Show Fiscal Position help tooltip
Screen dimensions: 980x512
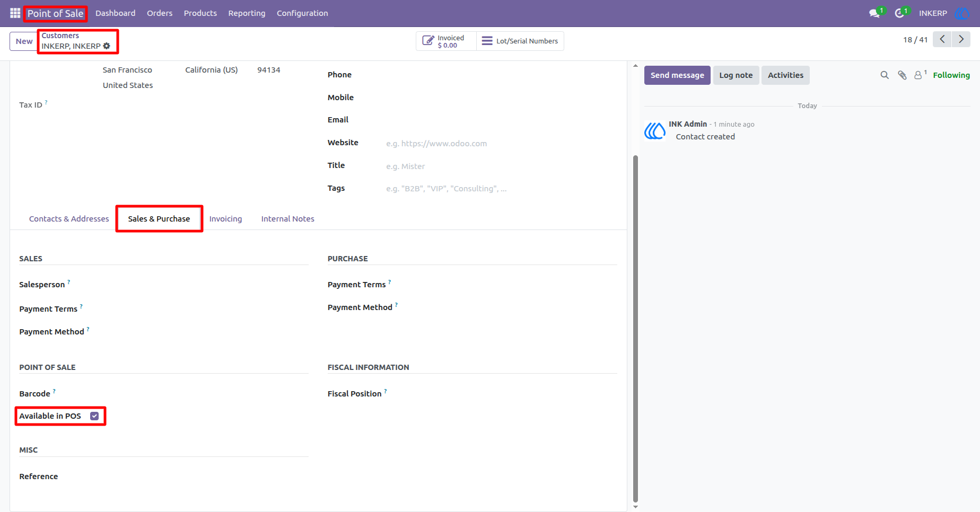[x=386, y=391]
